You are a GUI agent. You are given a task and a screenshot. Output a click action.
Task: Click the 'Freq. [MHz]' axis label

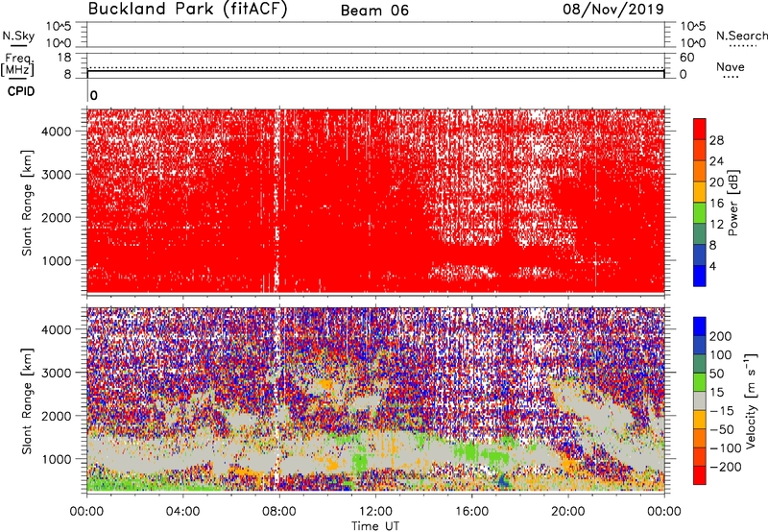18,65
